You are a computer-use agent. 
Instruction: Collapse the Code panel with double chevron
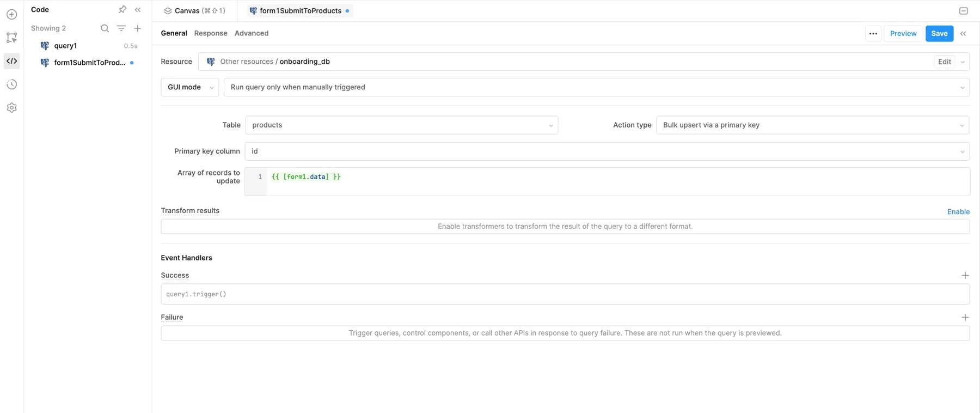click(138, 9)
